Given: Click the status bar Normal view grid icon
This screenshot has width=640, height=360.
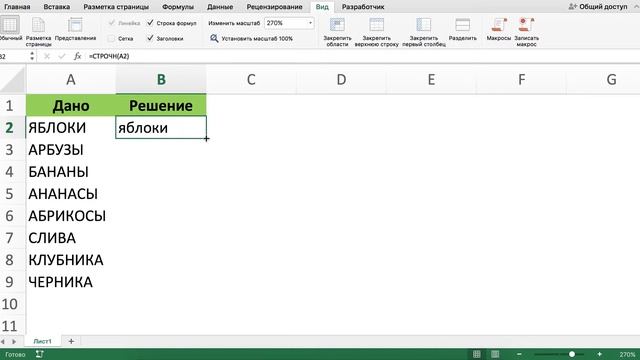Looking at the screenshot, I should (476, 354).
